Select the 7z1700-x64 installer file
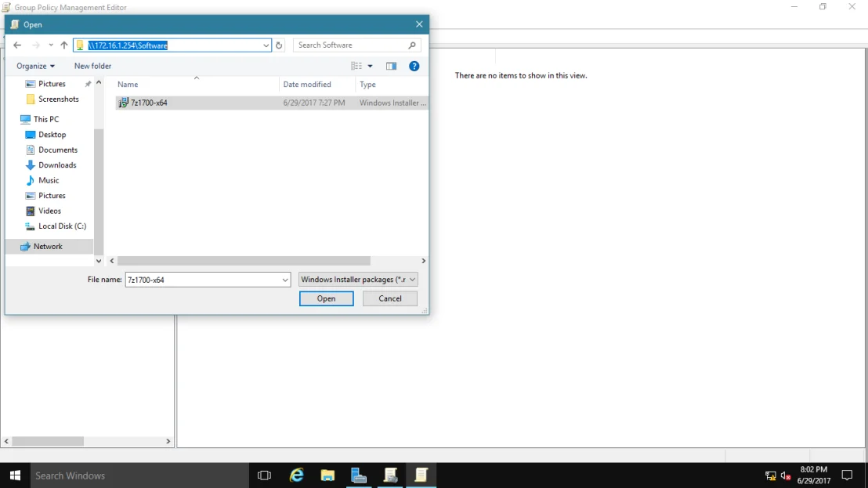 [x=271, y=103]
